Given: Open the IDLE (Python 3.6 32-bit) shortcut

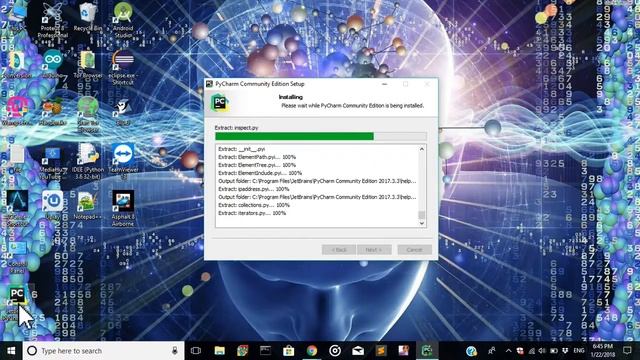Looking at the screenshot, I should [88, 161].
